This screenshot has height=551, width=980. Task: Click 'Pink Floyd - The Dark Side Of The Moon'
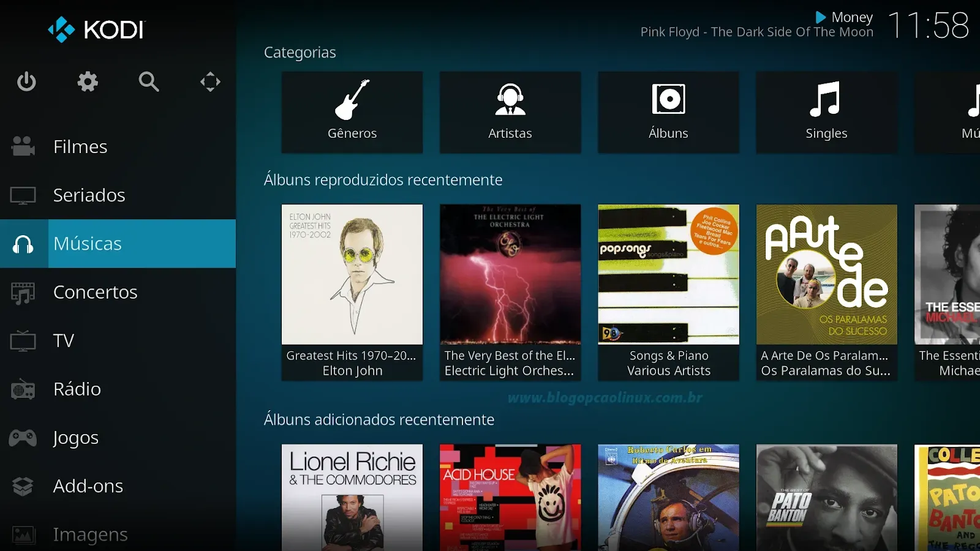(x=757, y=32)
